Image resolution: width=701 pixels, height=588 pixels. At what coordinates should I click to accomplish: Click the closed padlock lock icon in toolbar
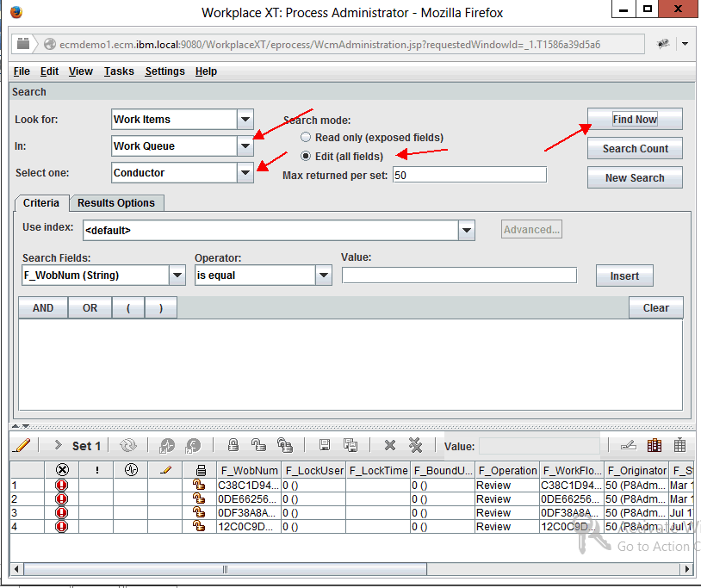click(x=233, y=445)
